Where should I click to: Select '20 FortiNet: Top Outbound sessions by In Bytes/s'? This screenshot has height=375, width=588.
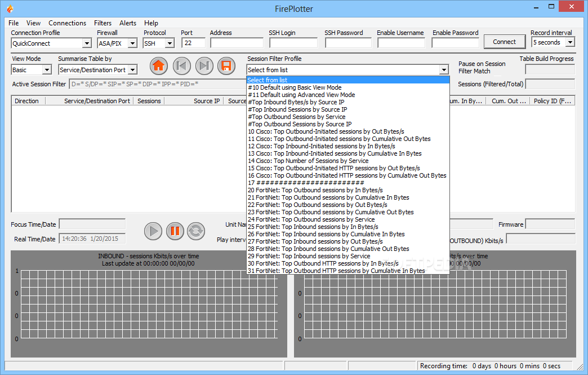[x=348, y=190]
